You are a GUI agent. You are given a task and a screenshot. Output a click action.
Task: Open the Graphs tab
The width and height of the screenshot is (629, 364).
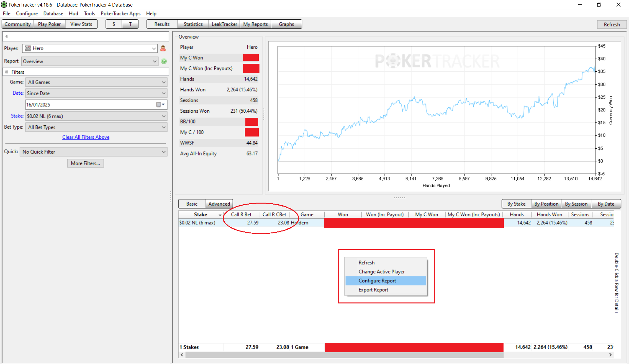click(x=286, y=24)
